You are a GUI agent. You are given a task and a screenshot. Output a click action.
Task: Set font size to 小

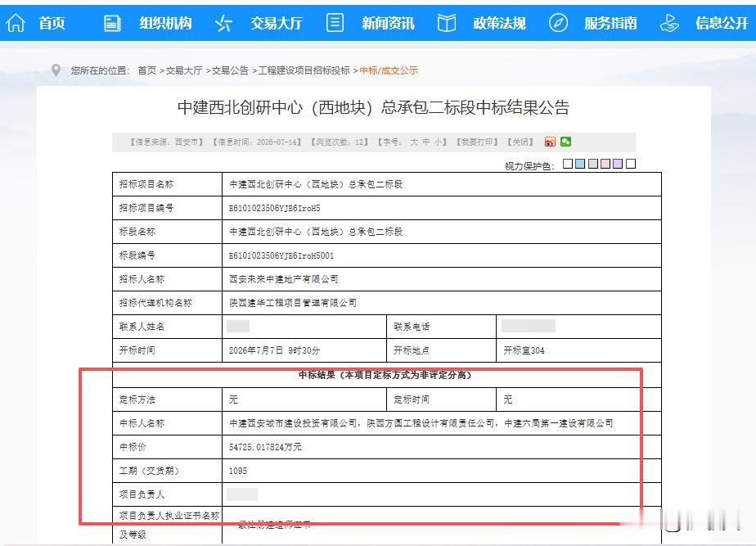pos(437,142)
